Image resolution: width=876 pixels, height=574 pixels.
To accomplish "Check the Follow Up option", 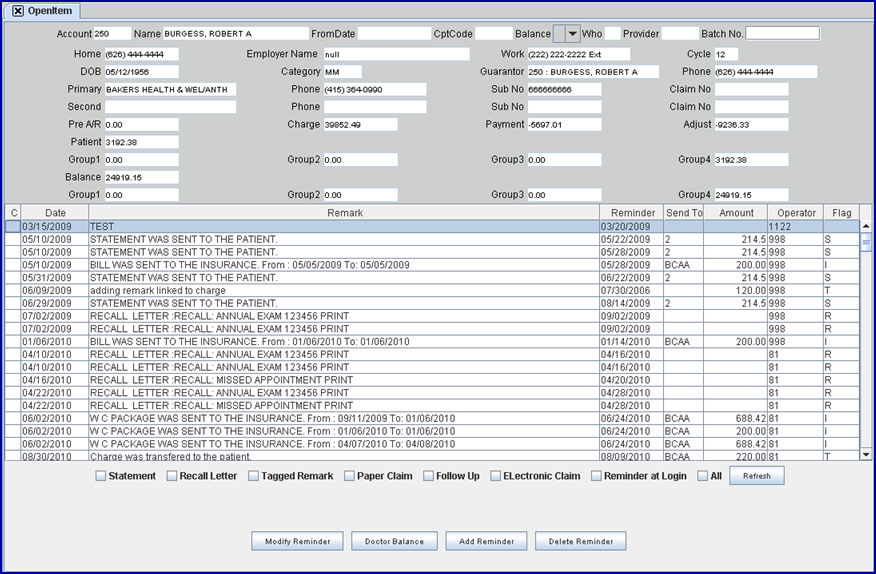I will 429,476.
